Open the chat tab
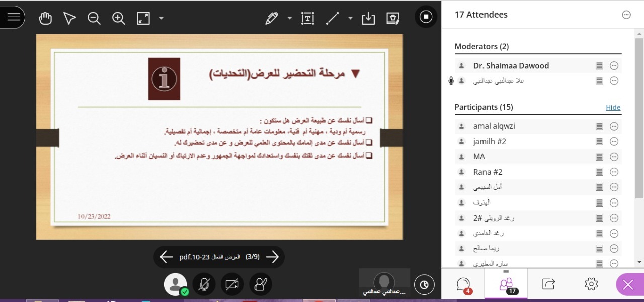This screenshot has width=644, height=302. point(463,284)
